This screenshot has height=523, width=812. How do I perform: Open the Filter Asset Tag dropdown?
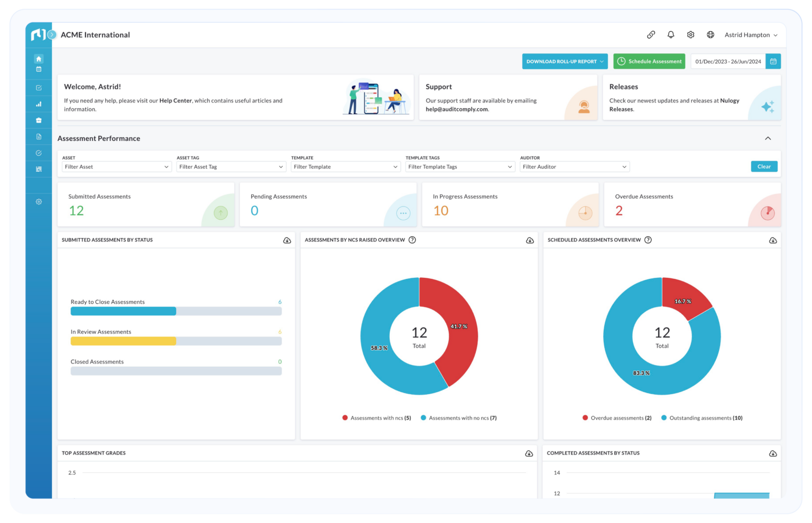click(x=231, y=167)
